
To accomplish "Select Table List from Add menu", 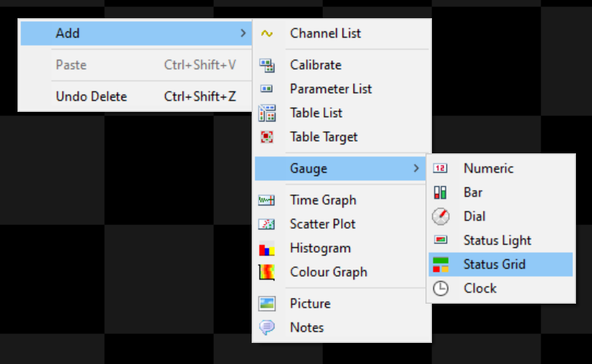I will coord(316,113).
